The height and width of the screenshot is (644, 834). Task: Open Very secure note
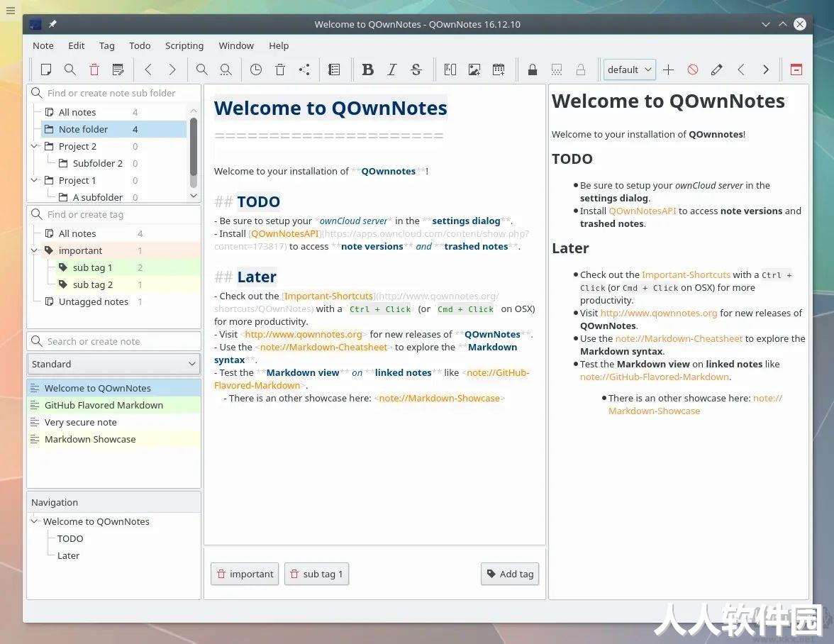(113, 422)
